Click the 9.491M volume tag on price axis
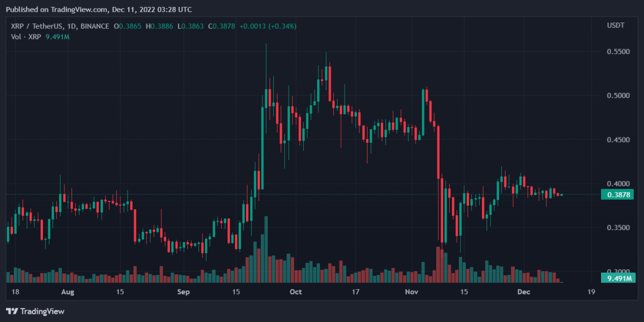This screenshot has width=644, height=322. [618, 278]
